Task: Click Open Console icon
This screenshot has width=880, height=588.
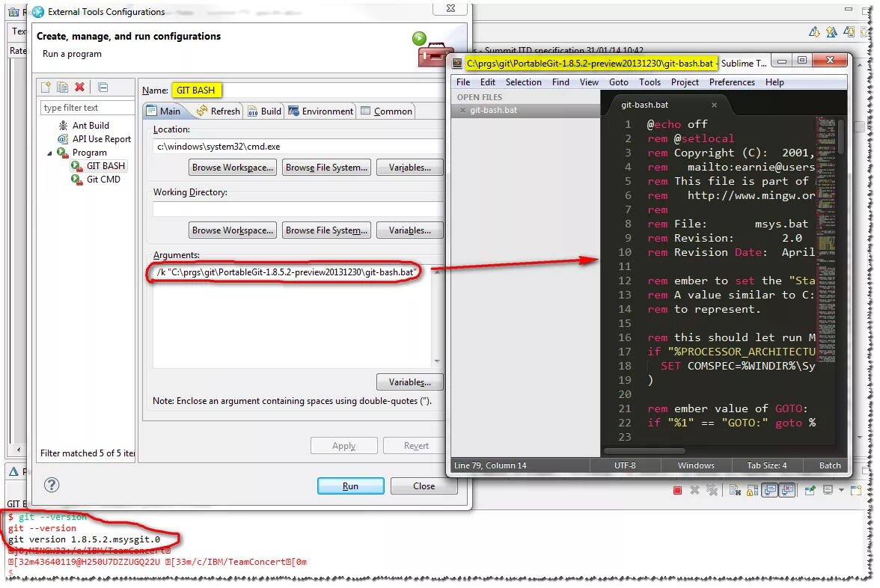Action: (x=856, y=491)
